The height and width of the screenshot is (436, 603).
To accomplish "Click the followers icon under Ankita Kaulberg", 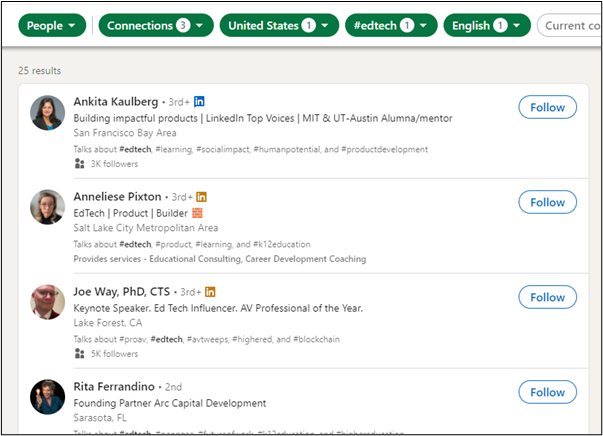I will coord(80,163).
